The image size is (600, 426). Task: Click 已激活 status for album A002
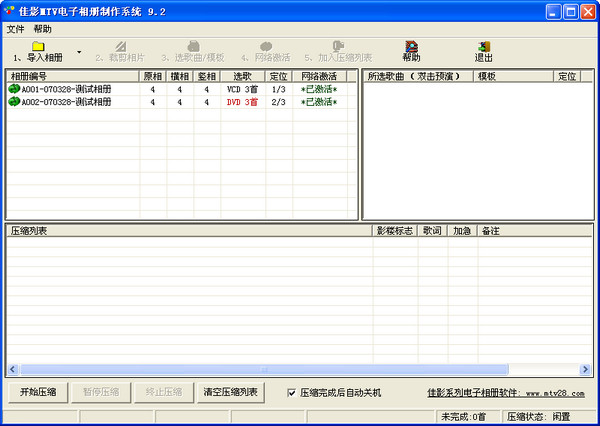click(x=319, y=102)
